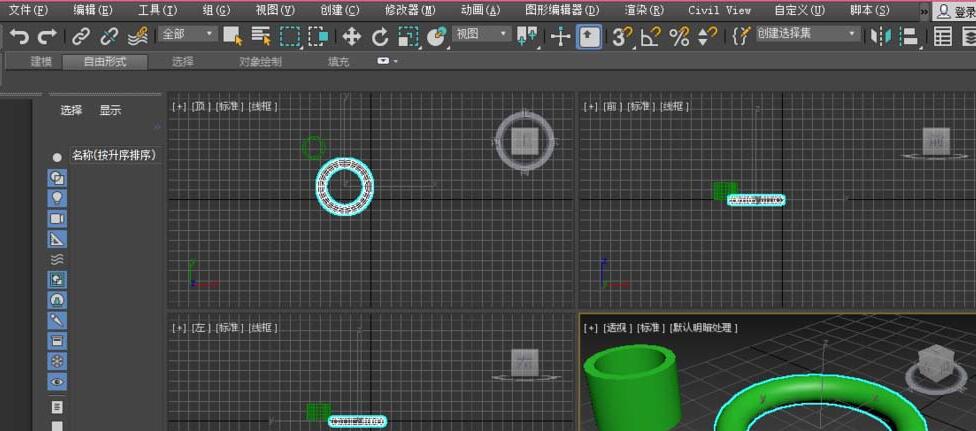Click the [线框] label in top viewport
This screenshot has height=431, width=976.
point(263,106)
